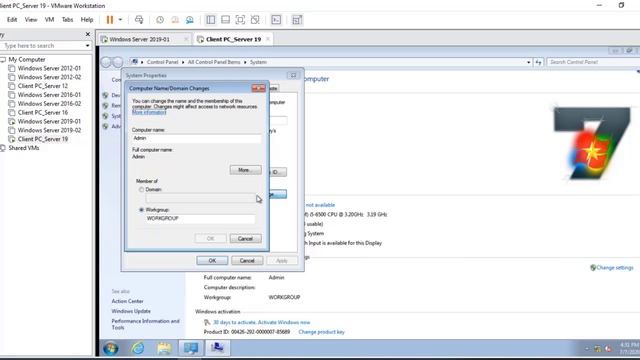
Task: Open the Edit menu
Action: [x=12, y=20]
